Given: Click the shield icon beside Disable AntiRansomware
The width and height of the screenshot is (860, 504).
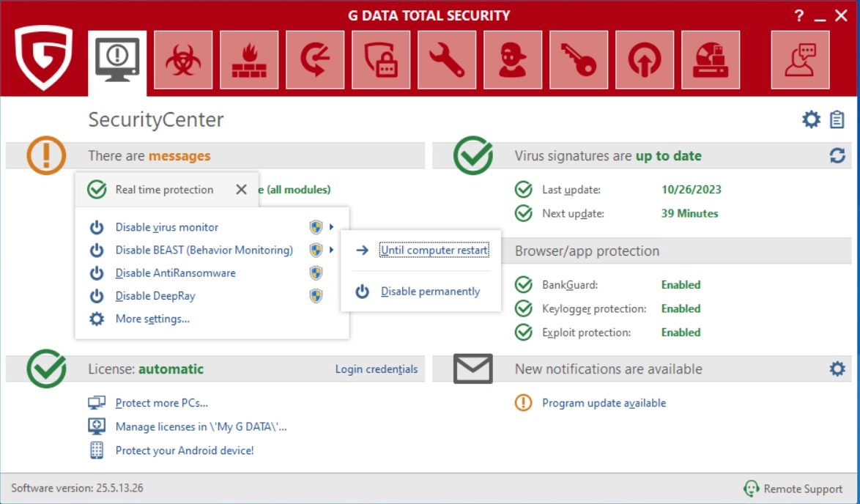Looking at the screenshot, I should tap(316, 273).
